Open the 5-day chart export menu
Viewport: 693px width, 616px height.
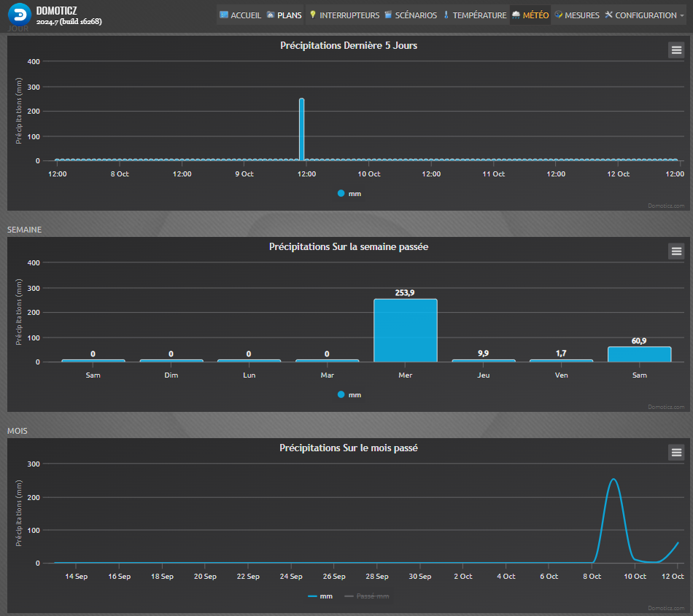[676, 50]
